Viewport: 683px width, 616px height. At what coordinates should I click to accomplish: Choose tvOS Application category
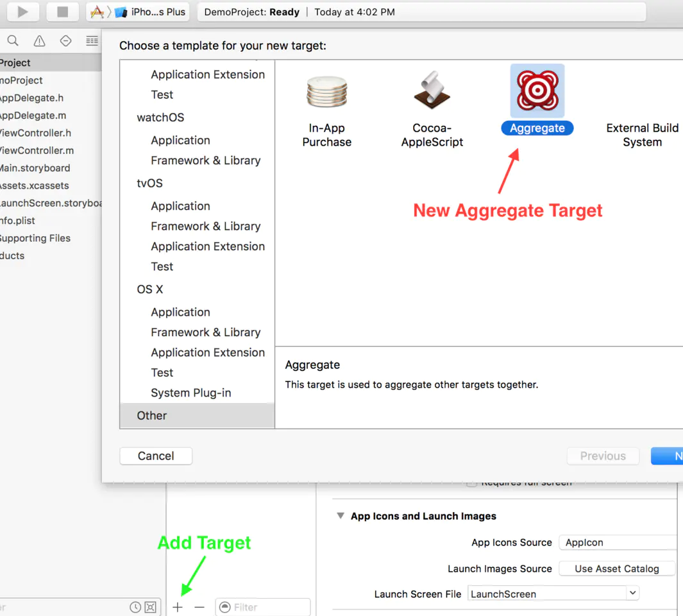click(180, 206)
